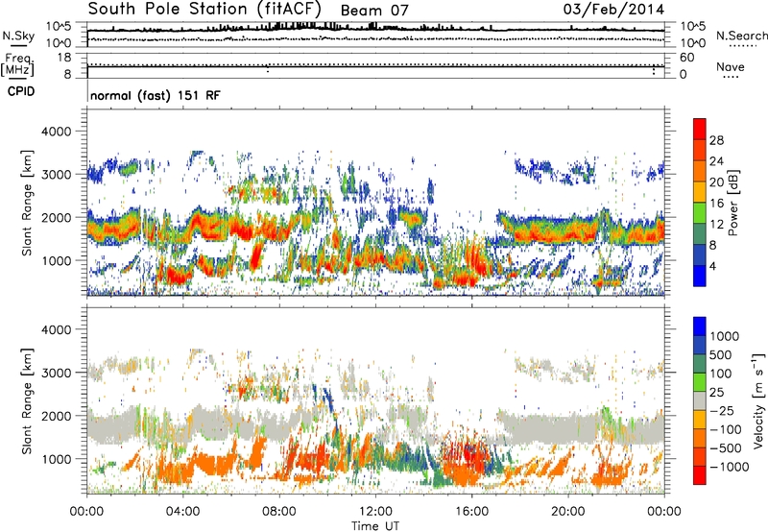Click 'Slant Range [km]' label of velocity panel

click(27, 401)
